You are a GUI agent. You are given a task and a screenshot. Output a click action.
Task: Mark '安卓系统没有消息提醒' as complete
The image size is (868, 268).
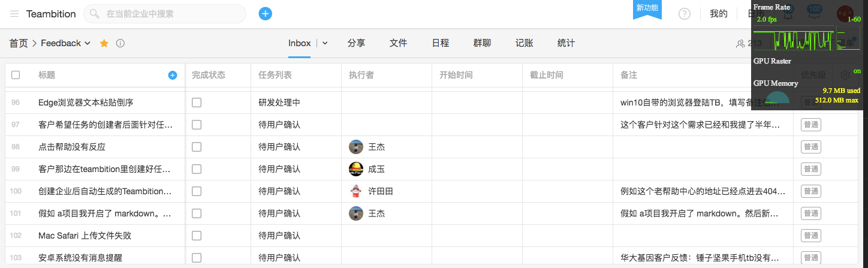(x=197, y=258)
